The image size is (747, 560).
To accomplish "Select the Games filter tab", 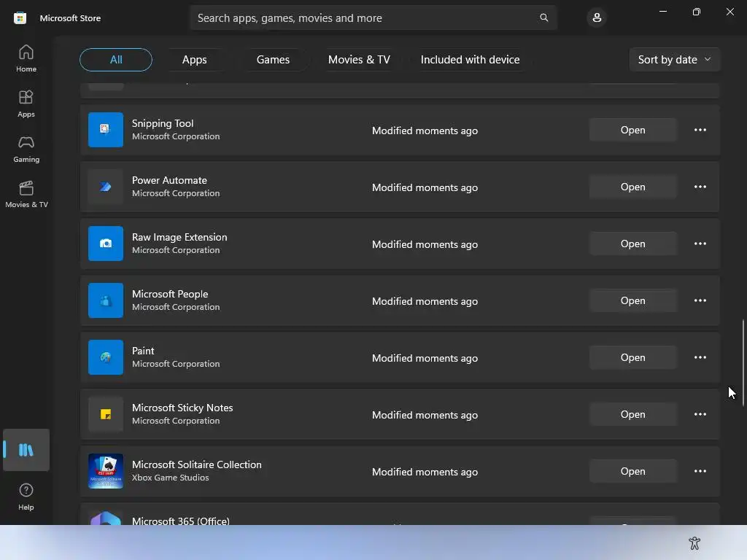I will [x=273, y=60].
